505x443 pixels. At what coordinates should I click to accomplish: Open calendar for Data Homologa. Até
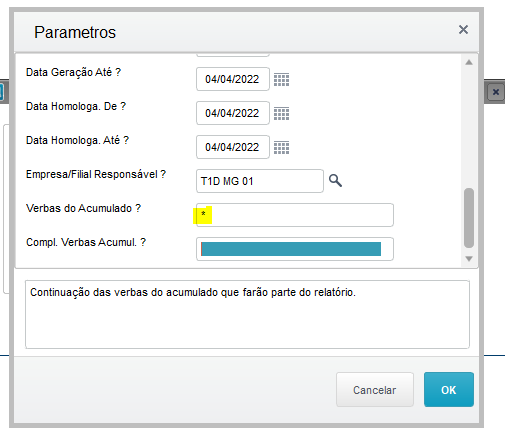tap(281, 148)
